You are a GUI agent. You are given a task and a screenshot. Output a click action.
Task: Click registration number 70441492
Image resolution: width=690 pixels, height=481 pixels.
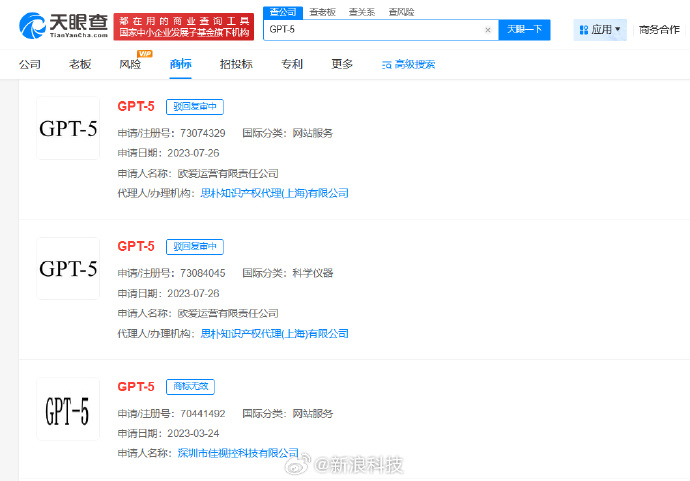tap(202, 414)
